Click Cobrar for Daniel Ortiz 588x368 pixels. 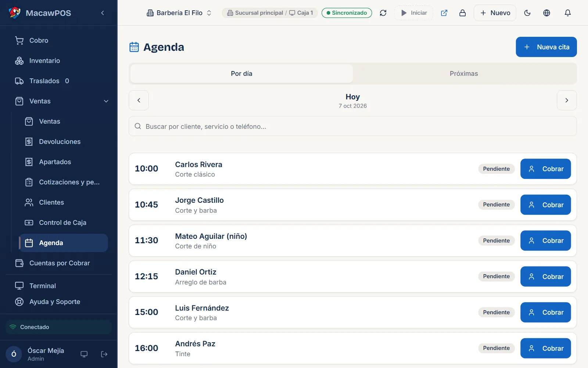545,276
